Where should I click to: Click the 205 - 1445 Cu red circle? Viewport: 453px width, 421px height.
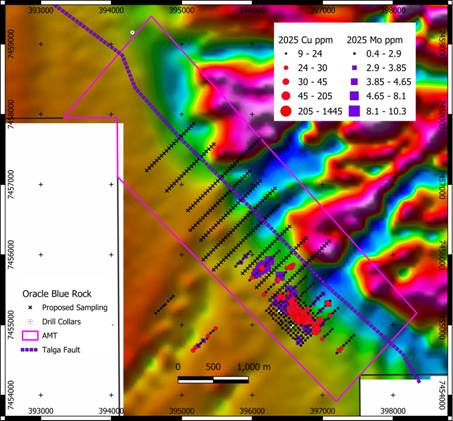pyautogui.click(x=286, y=111)
